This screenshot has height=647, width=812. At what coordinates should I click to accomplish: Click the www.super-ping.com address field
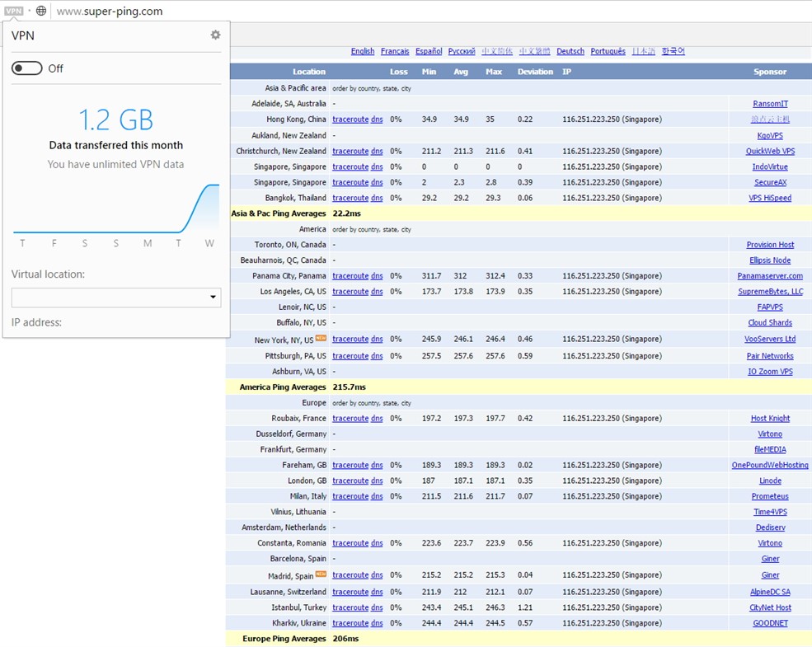(x=110, y=11)
